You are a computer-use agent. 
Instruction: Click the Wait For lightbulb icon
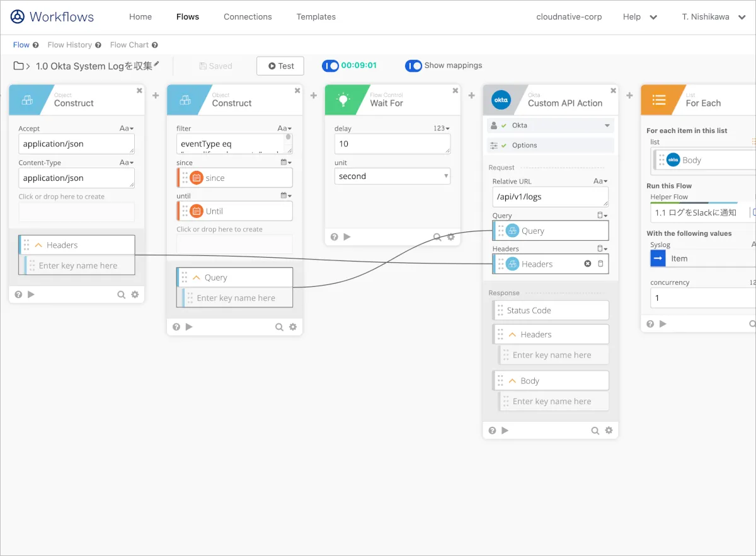[x=343, y=100]
